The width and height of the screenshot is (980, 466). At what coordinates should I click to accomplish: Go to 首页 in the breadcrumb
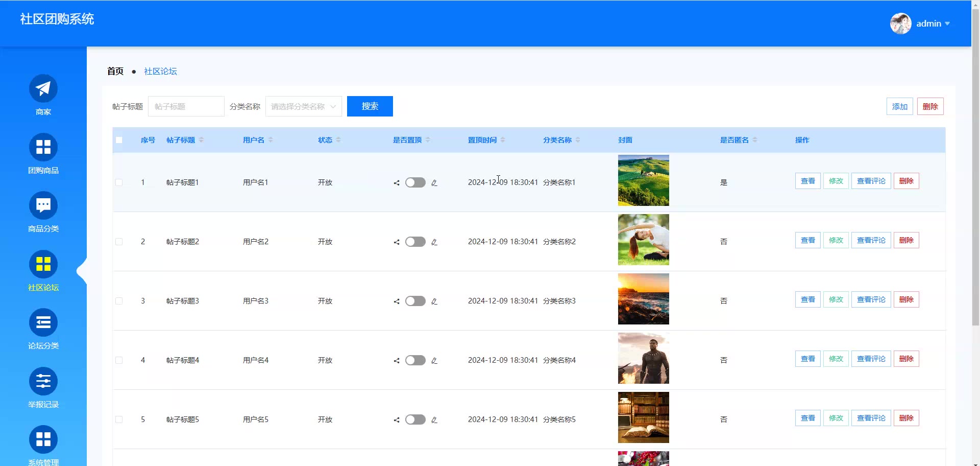[115, 71]
